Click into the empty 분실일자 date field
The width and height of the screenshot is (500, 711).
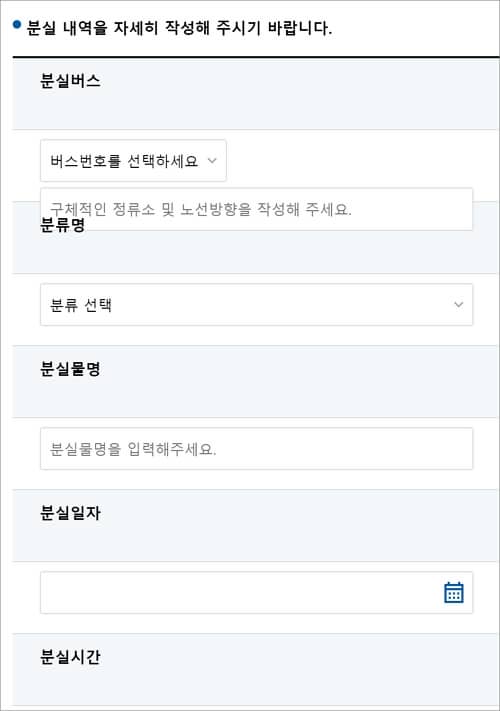click(x=257, y=593)
